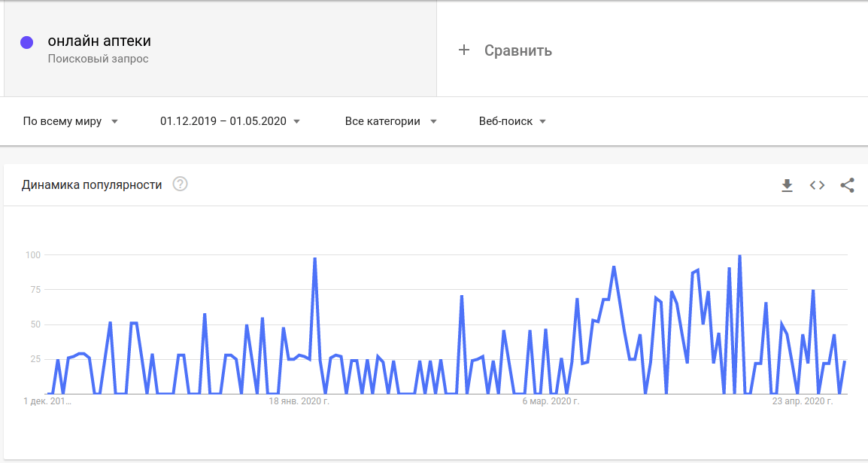The width and height of the screenshot is (868, 463).
Task: Click the 'Поисковый запрос' subtitle text
Action: point(98,59)
